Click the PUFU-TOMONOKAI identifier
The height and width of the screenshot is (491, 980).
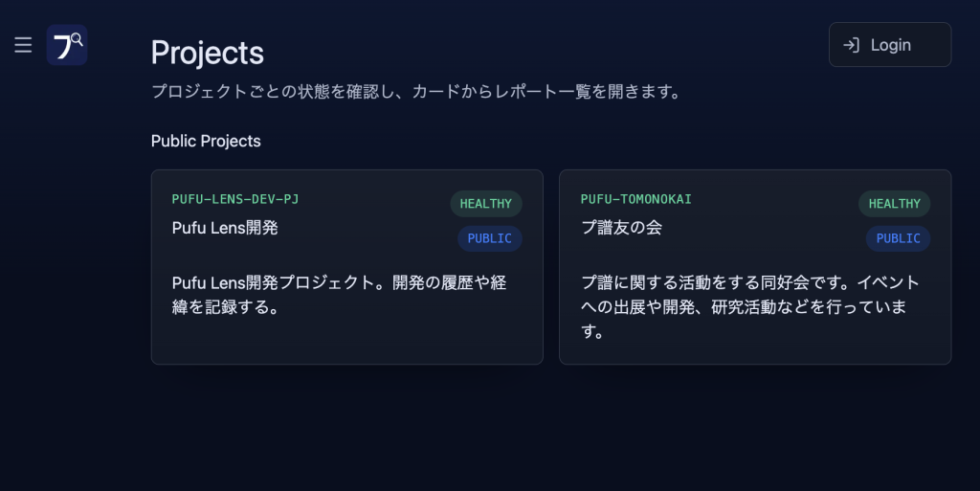(x=635, y=199)
